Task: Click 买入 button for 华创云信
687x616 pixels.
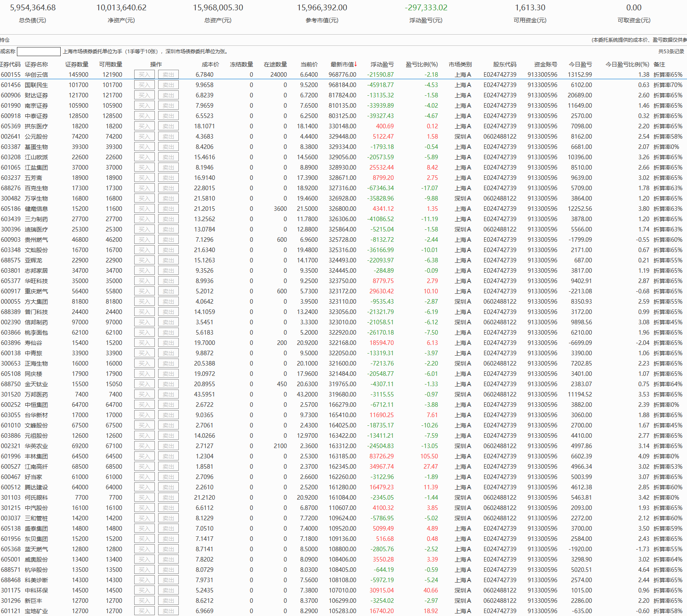Action: pyautogui.click(x=145, y=75)
